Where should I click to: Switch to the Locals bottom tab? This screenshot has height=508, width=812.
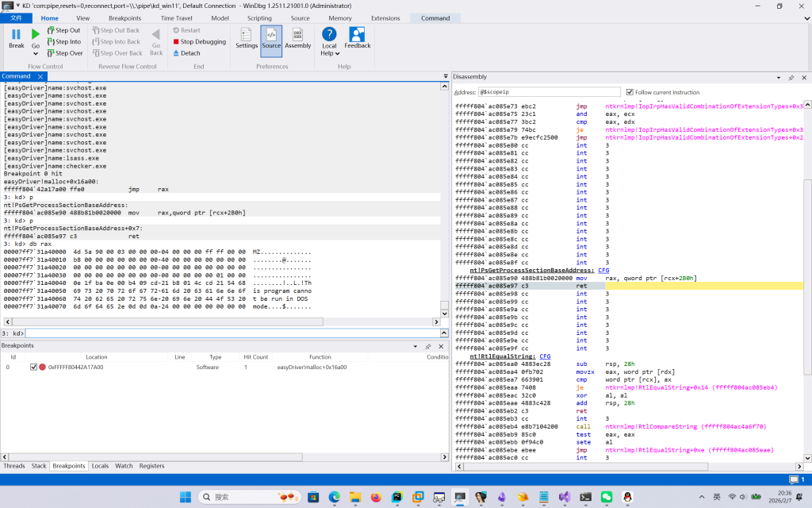100,466
